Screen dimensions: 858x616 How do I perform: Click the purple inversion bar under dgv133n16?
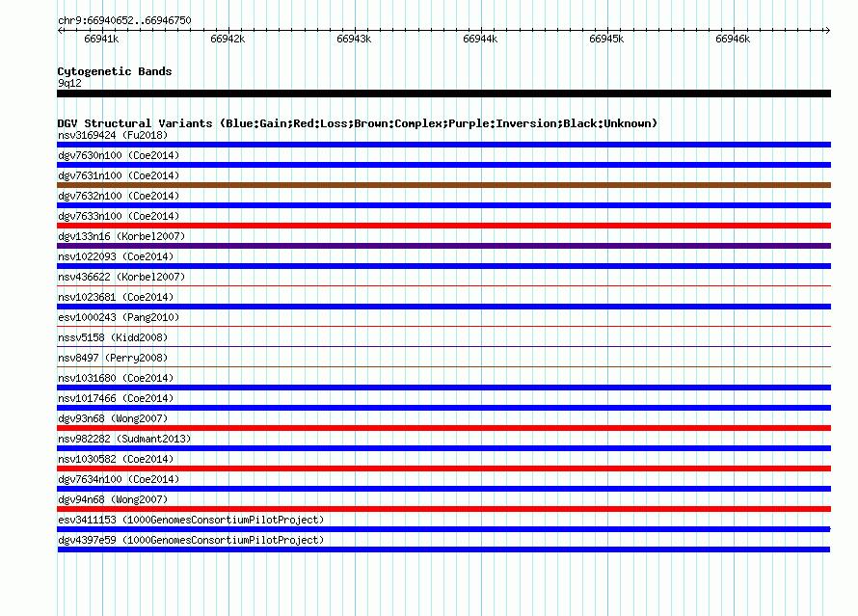point(443,246)
